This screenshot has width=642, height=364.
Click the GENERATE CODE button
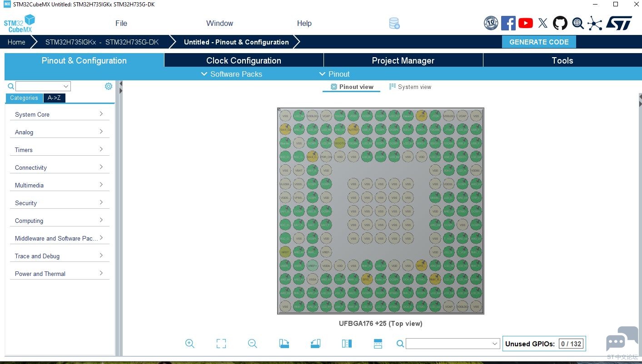click(539, 42)
